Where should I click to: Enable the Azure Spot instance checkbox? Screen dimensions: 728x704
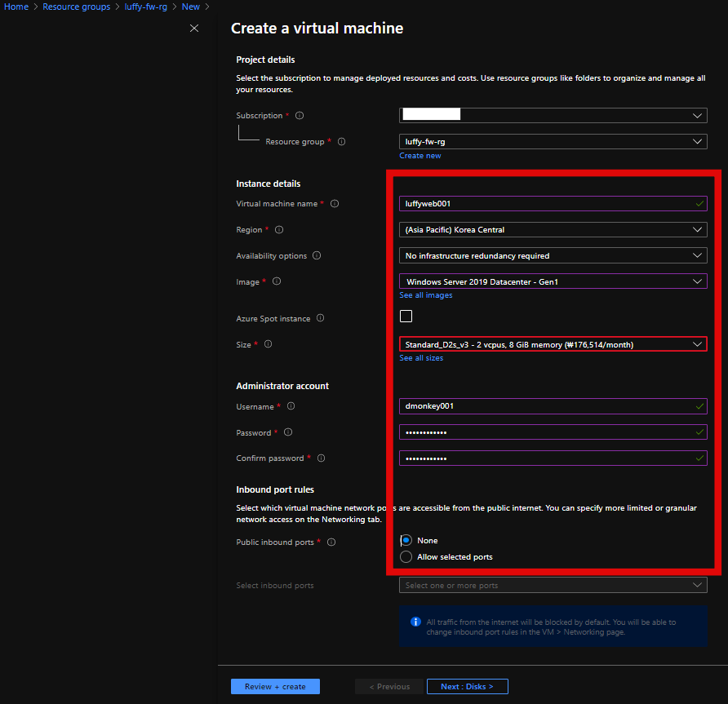click(x=406, y=316)
